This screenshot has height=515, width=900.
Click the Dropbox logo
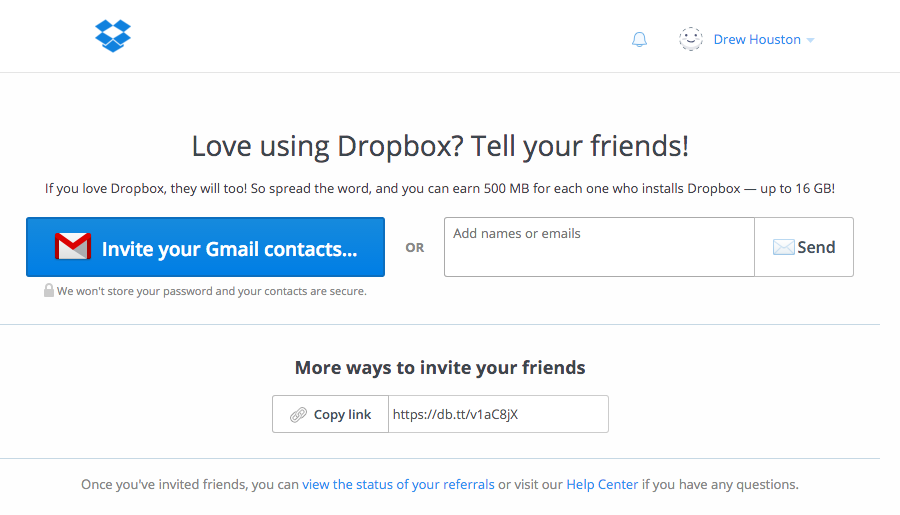click(113, 36)
